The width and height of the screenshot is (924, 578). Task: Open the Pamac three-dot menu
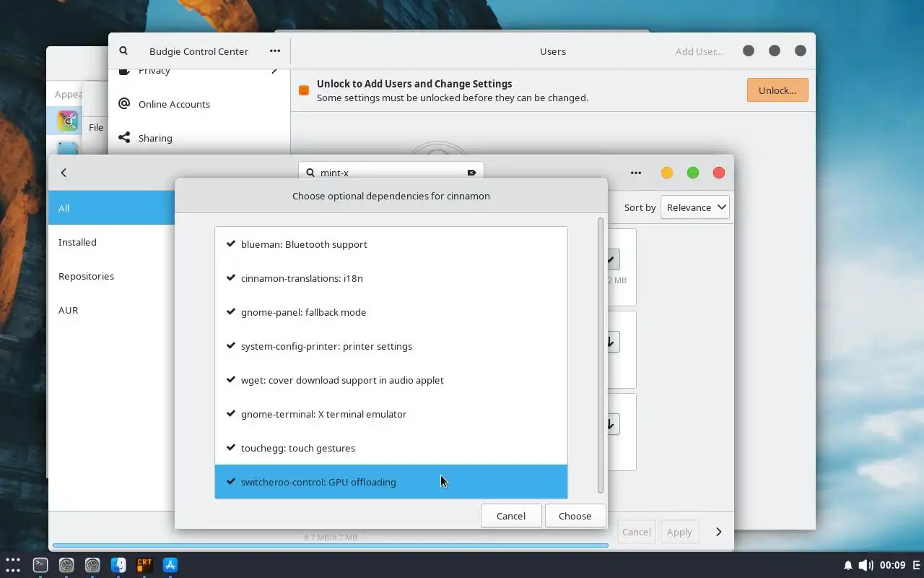(635, 173)
